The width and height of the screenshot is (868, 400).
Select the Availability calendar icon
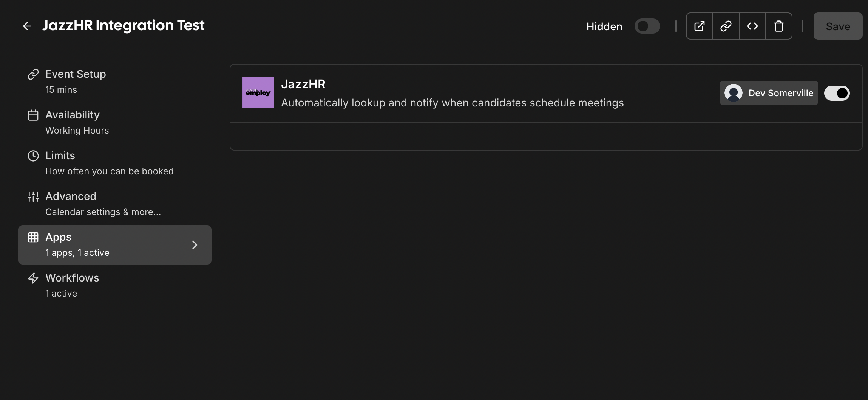tap(33, 115)
